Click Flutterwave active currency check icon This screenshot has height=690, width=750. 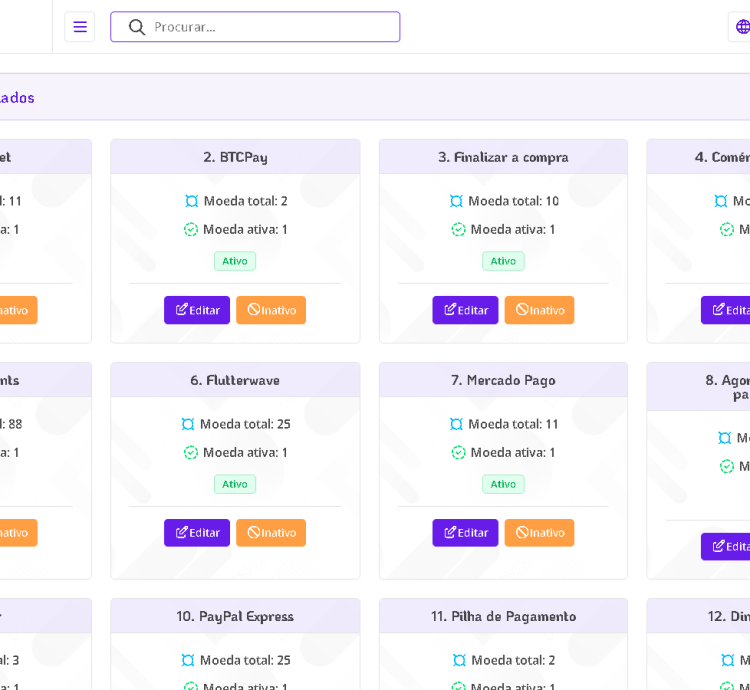(191, 452)
